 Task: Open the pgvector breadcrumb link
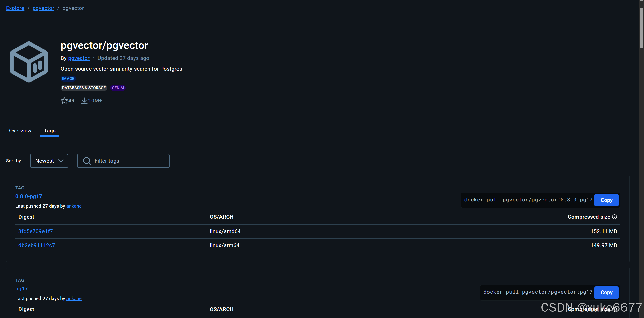tap(43, 8)
